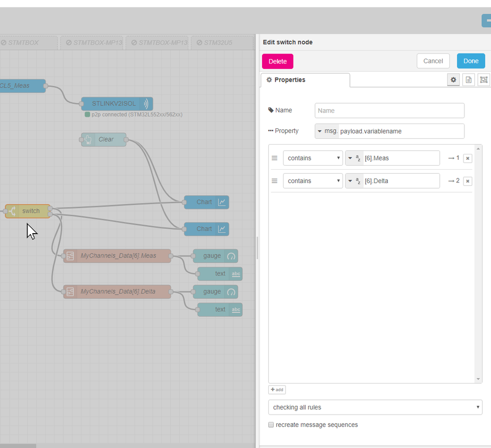Click MyChannels_Data[6].Delta node icon
The image size is (491, 448).
coord(70,292)
